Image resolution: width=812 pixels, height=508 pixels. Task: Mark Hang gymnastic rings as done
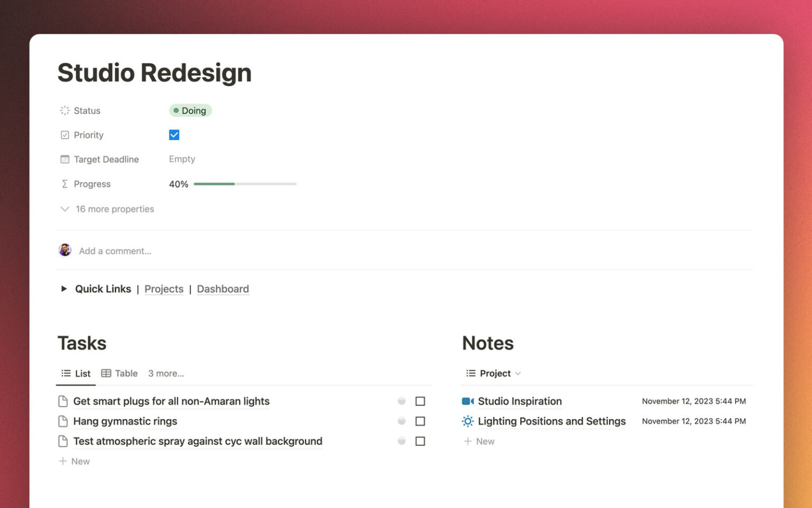tap(420, 421)
